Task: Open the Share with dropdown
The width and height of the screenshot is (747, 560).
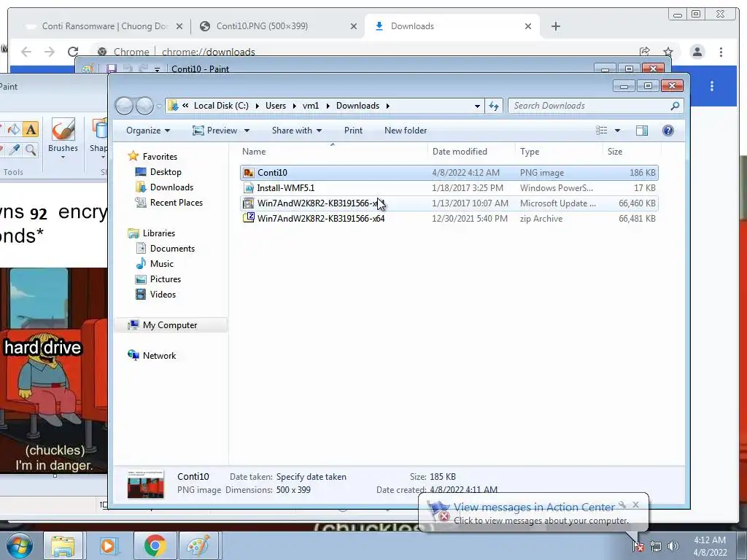Action: click(297, 131)
